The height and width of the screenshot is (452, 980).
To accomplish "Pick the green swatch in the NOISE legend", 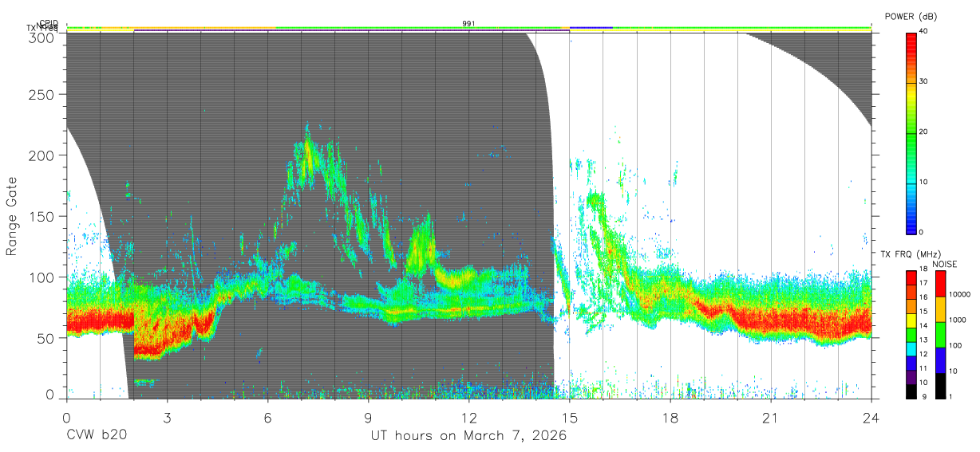I will pyautogui.click(x=941, y=335).
